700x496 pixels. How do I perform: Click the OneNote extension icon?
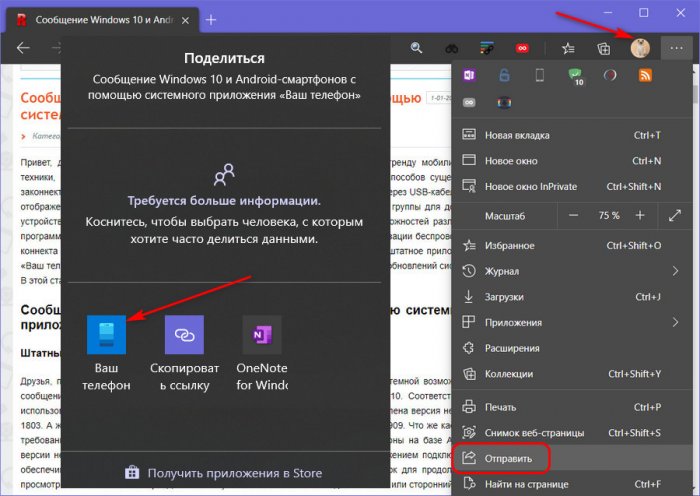pyautogui.click(x=469, y=75)
